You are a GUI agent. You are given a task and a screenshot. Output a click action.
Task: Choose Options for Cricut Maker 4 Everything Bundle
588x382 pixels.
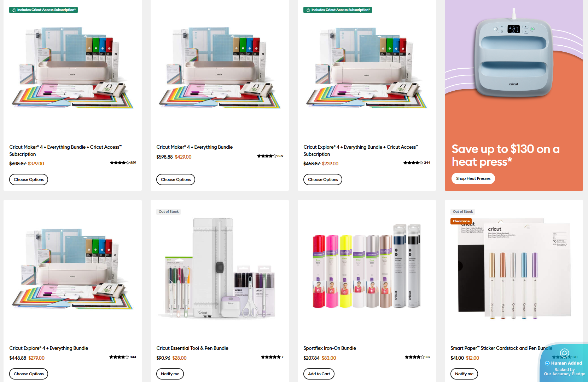click(176, 179)
